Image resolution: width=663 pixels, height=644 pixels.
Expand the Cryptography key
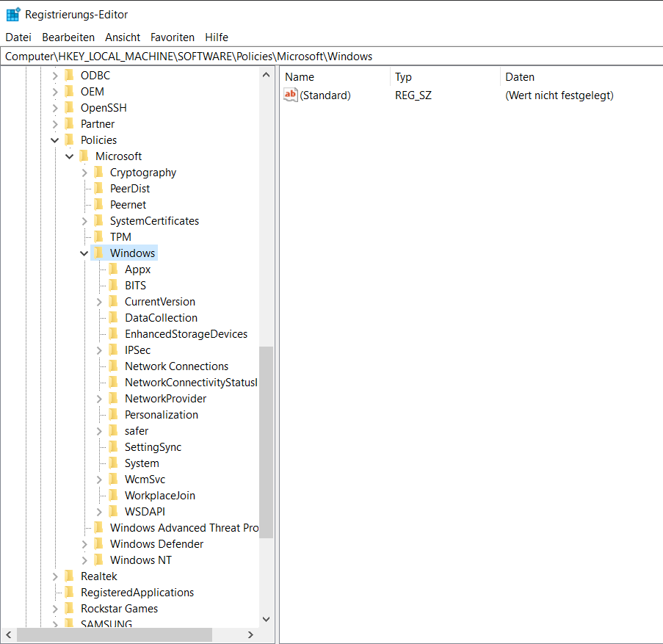click(x=84, y=173)
